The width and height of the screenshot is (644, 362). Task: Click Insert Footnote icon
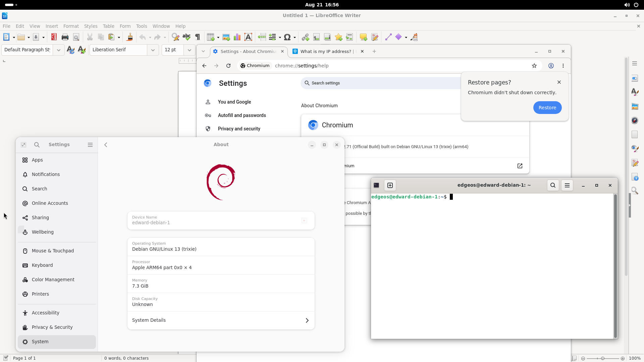click(x=316, y=37)
